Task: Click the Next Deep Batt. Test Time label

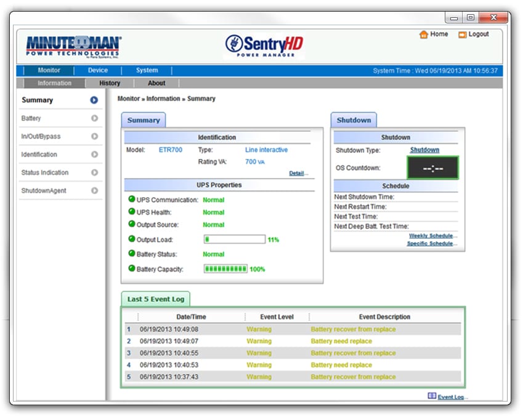Action: 371,226
